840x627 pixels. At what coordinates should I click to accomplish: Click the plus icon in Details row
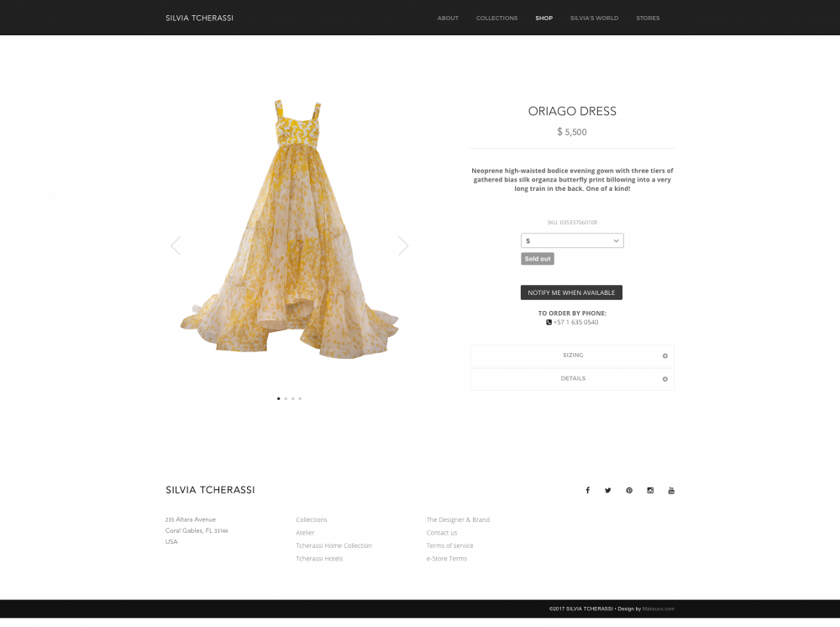[664, 379]
